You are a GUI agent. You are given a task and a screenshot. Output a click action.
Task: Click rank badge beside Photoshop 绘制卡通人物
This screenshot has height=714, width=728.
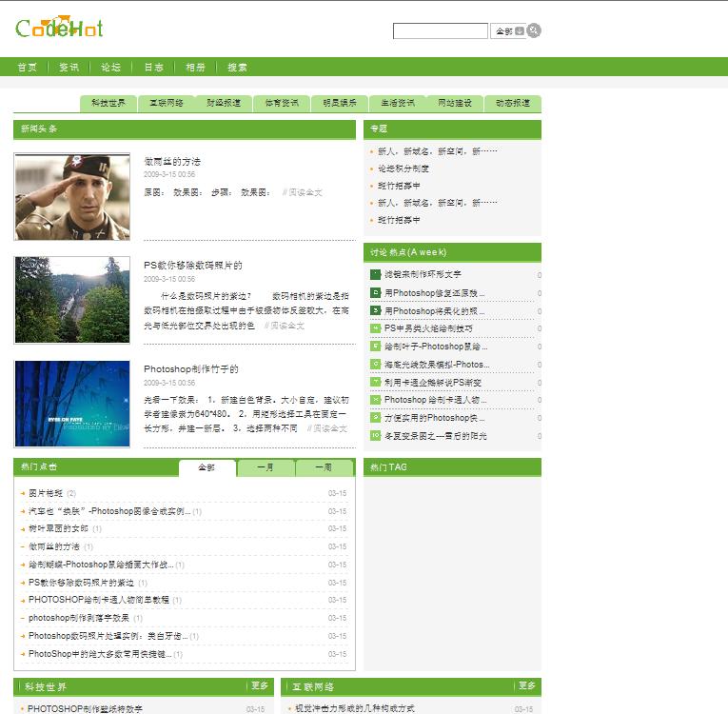[375, 400]
